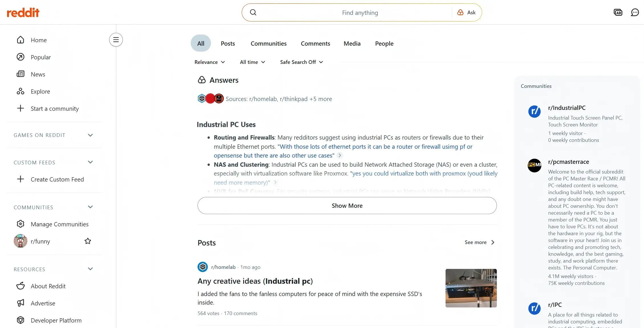The image size is (644, 328).
Task: Click the Sources r/homelab, r/thinkpad line
Action: pos(279,99)
